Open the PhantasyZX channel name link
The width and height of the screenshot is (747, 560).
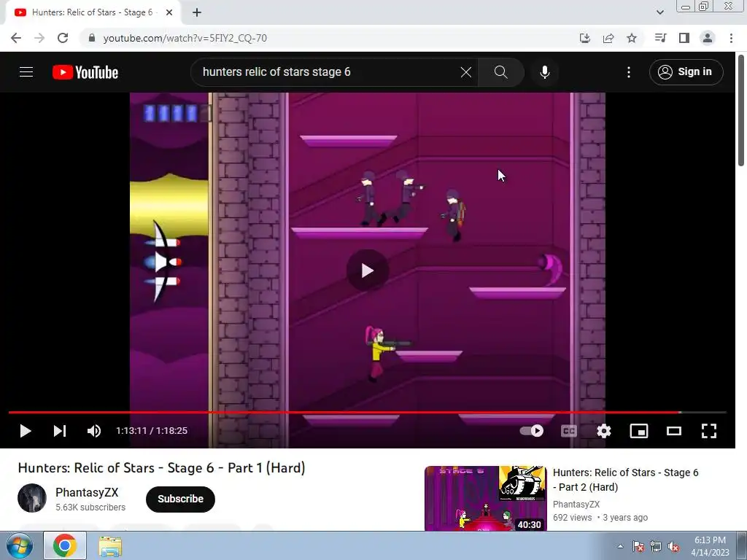pos(87,492)
